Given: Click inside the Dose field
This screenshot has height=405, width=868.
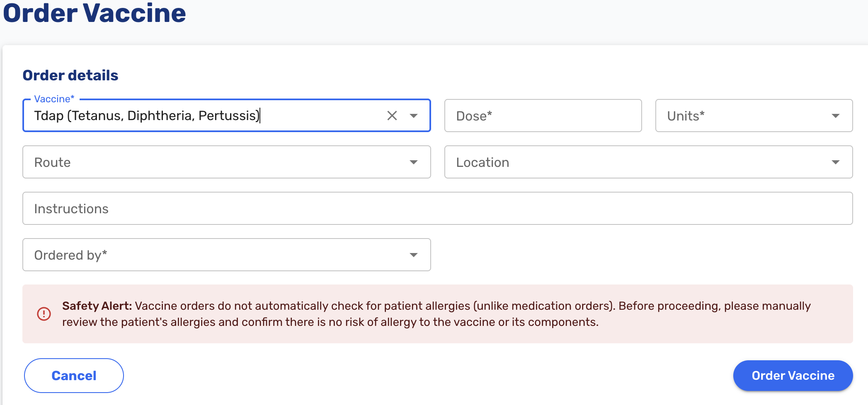Looking at the screenshot, I should click(542, 116).
